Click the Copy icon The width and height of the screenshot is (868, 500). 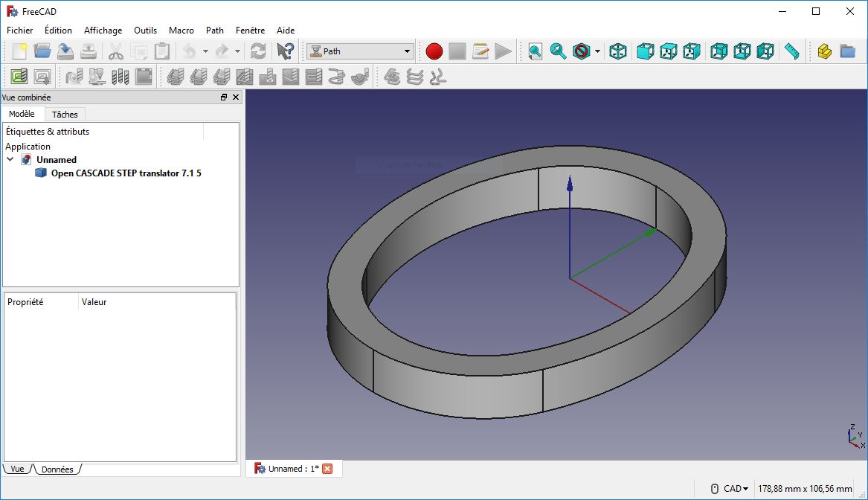pos(139,51)
